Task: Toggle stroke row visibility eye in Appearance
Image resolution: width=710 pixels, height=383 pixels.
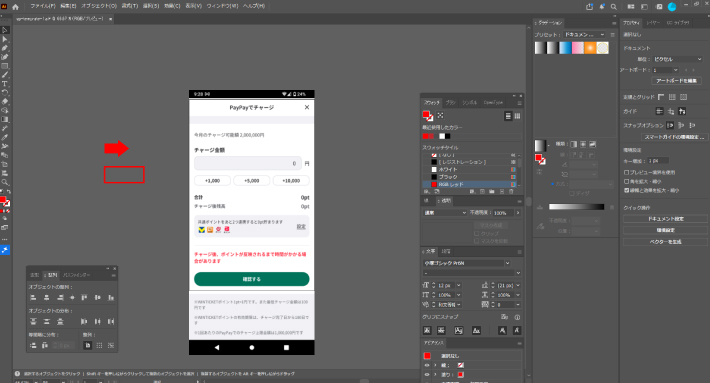Action: (427, 365)
